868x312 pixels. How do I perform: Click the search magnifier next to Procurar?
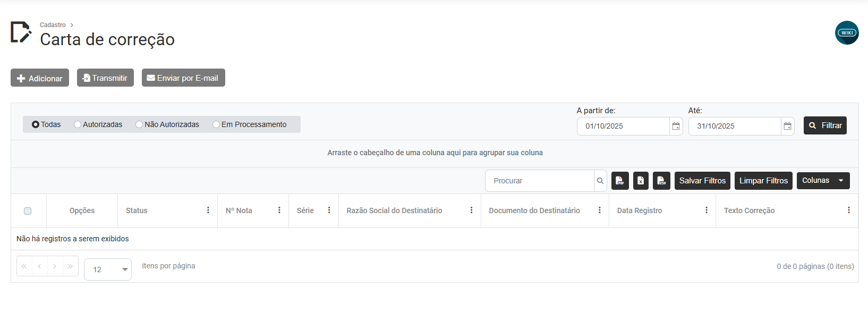[600, 181]
